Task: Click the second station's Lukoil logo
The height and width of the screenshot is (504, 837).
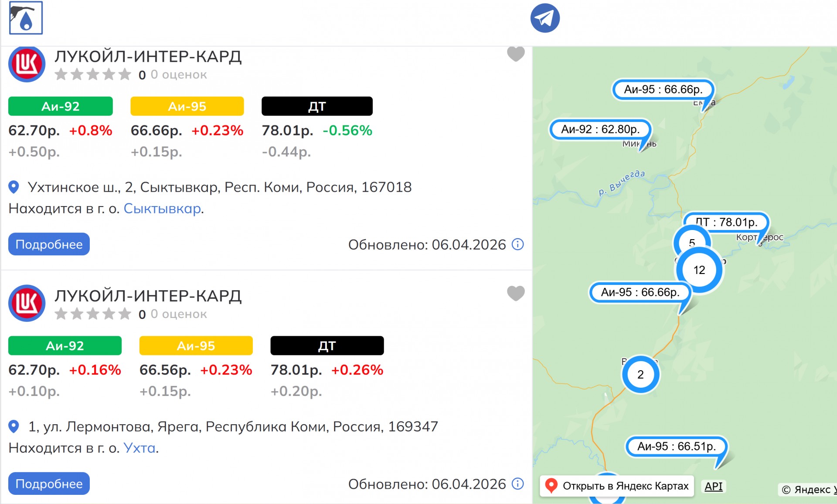Action: [27, 303]
